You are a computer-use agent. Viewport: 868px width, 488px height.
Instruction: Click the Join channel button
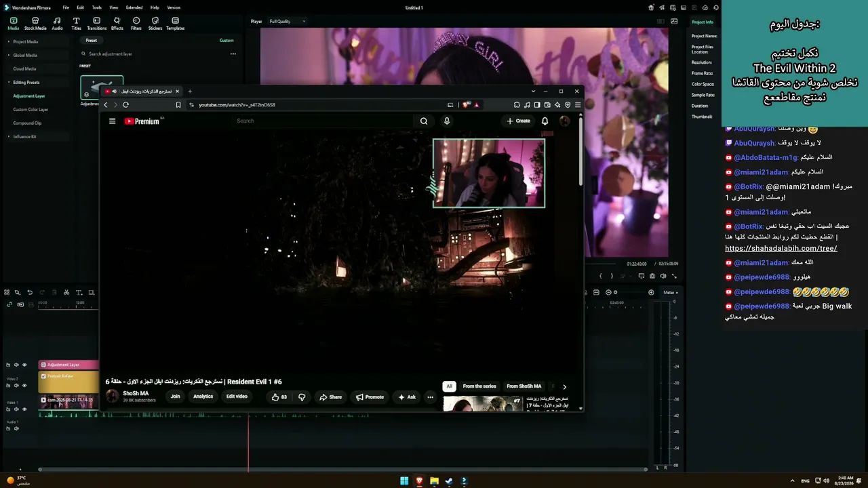(x=175, y=396)
